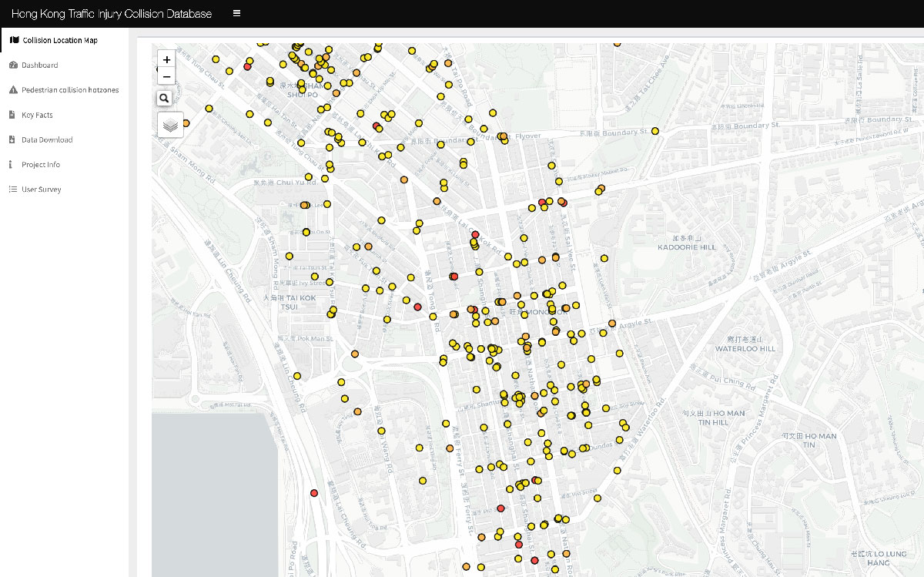Click the yellow marker on Boundary St east
924x577 pixels.
(655, 131)
